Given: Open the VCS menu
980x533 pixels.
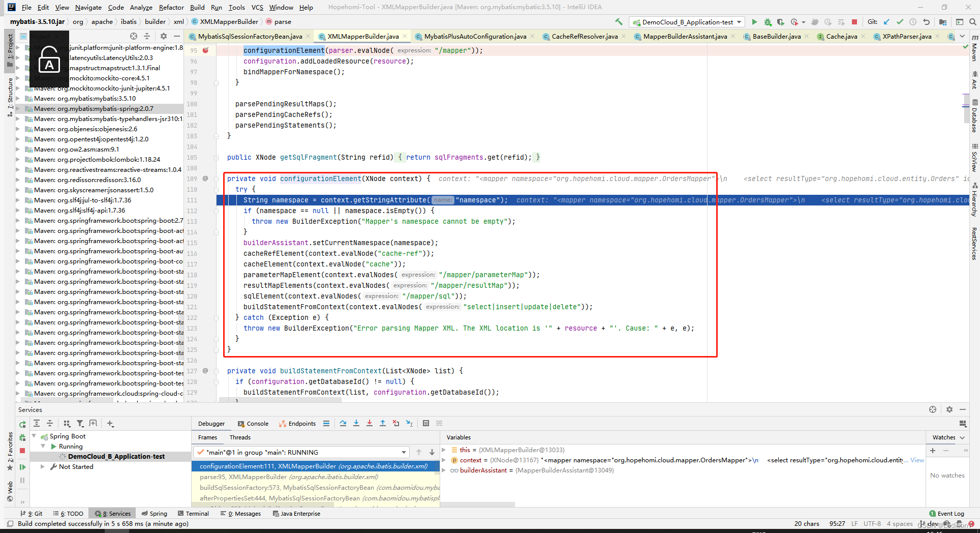Looking at the screenshot, I should 257,7.
